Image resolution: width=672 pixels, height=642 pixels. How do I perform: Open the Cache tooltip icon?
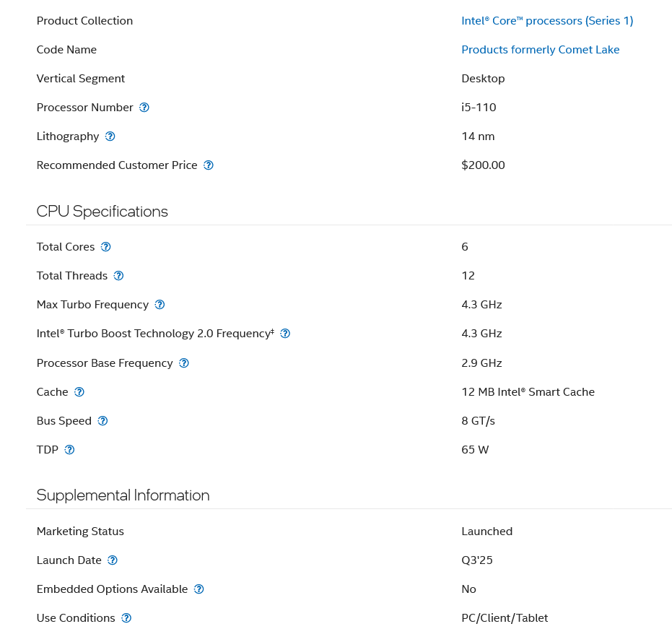[x=79, y=391]
